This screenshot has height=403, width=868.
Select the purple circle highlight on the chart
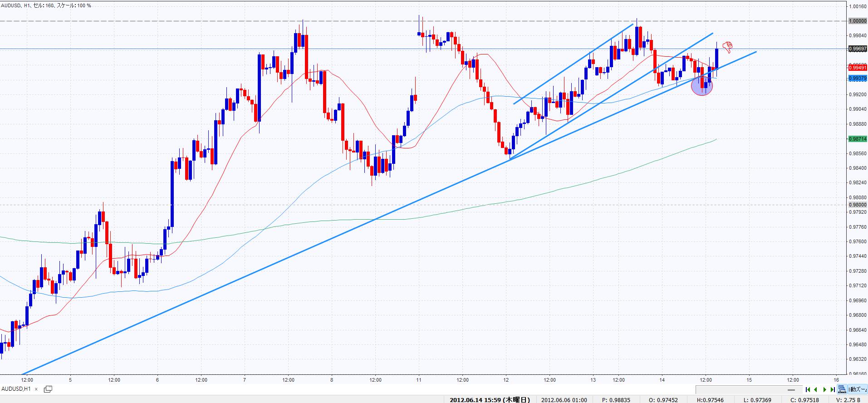[x=702, y=86]
